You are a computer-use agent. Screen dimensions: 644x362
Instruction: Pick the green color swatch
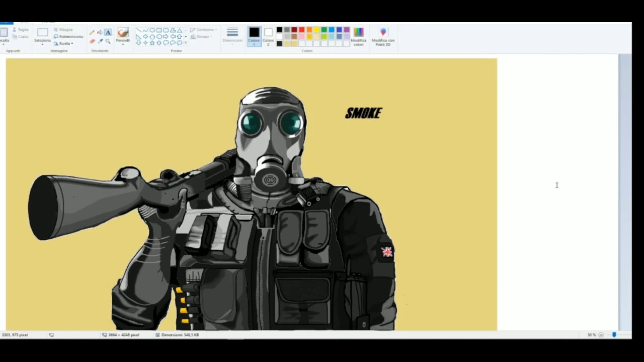(x=324, y=30)
